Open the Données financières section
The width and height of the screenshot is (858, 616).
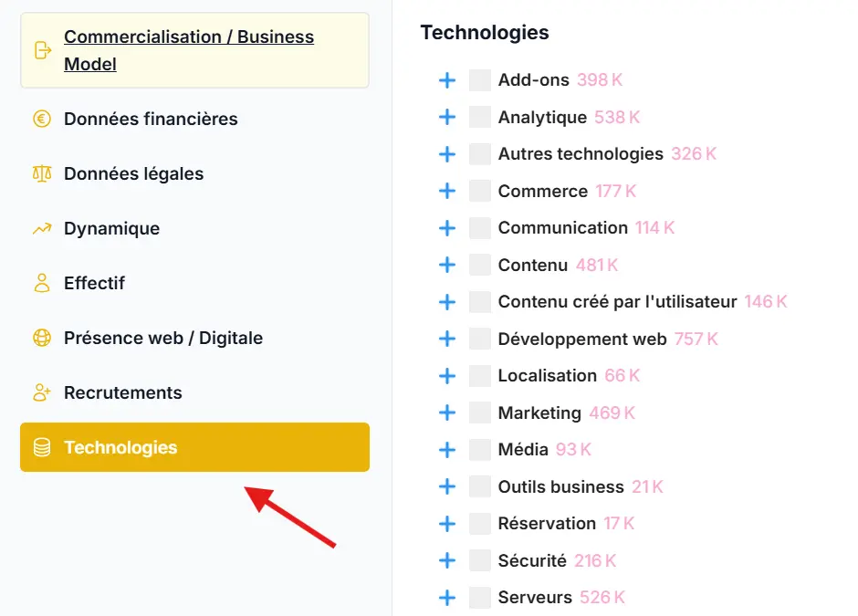(x=150, y=119)
